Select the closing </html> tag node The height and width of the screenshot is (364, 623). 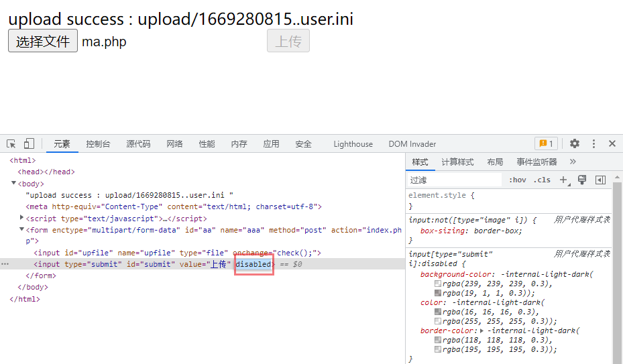coord(25,299)
